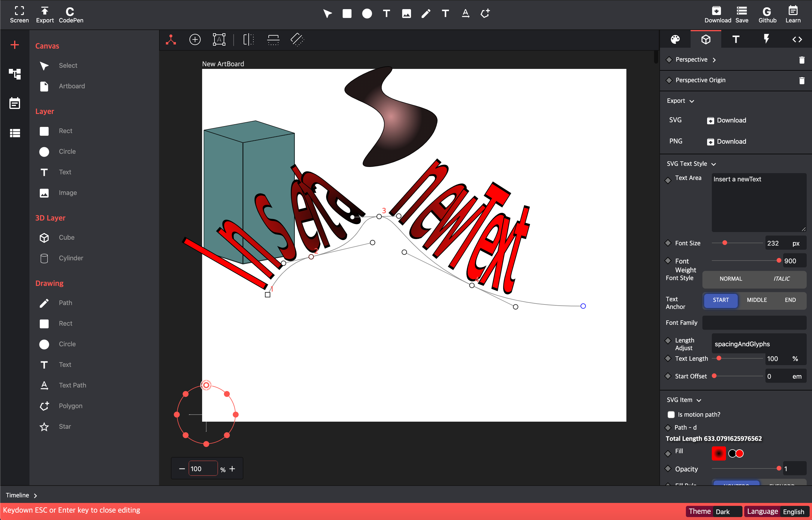Click the red plus add icon in sidebar
Viewport: 812px width, 520px height.
14,45
